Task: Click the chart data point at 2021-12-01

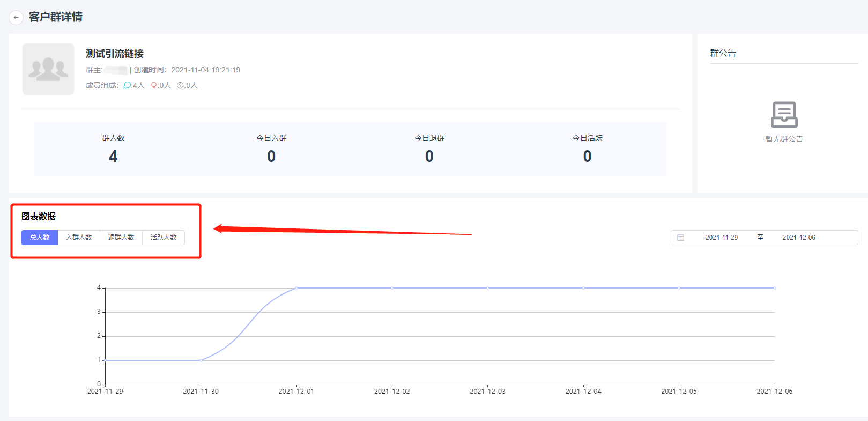Action: coord(296,288)
